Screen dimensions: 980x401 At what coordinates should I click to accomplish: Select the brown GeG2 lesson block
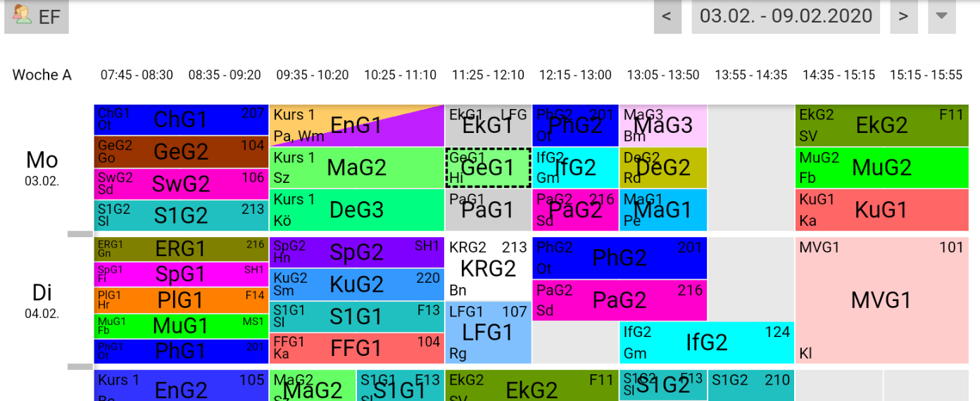point(181,152)
